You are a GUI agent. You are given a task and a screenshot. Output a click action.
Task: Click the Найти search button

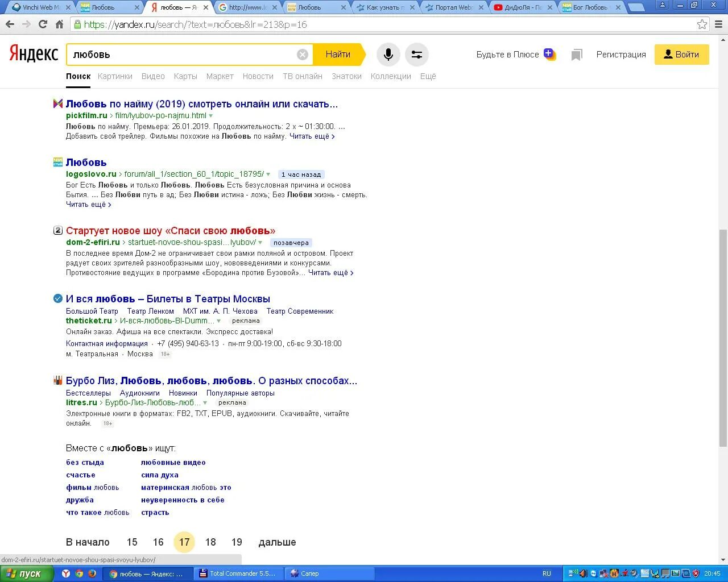pyautogui.click(x=338, y=55)
